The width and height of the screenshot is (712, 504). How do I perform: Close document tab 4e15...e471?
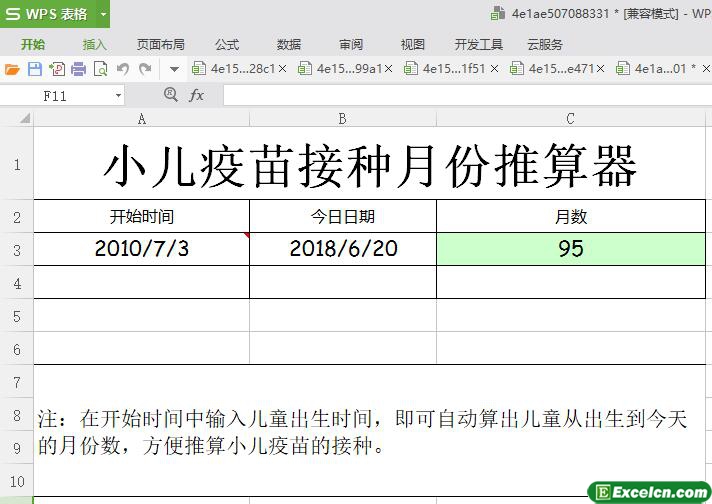(x=600, y=69)
